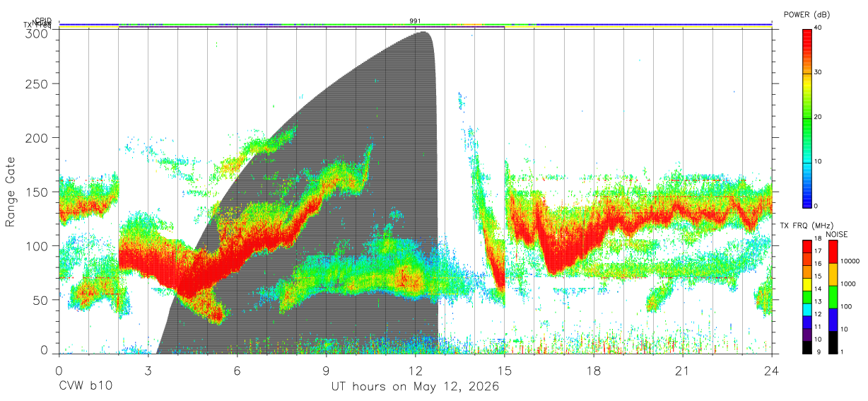Pick the green swatch in NOISE legend
The image size is (868, 401).
[833, 297]
